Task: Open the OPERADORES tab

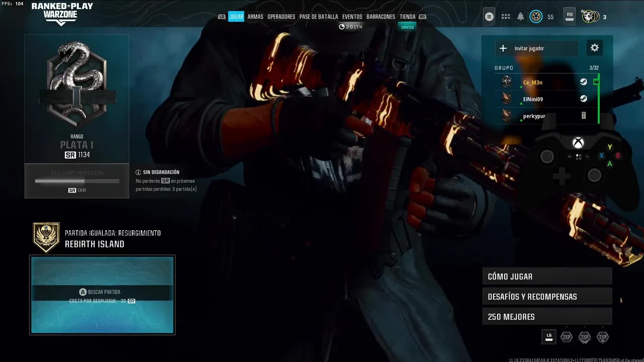Action: tap(281, 17)
